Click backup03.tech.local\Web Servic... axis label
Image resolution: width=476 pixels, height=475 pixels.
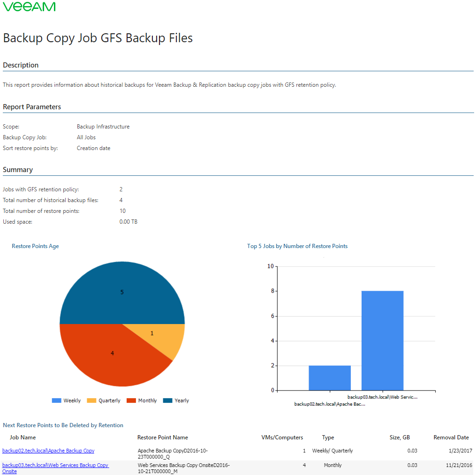pos(383,397)
